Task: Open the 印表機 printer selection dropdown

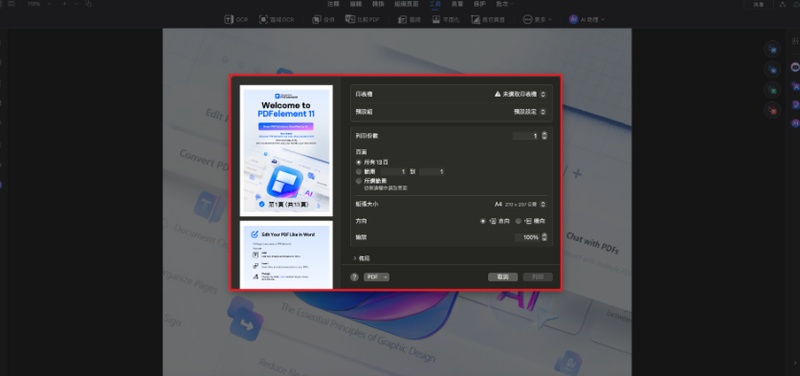Action: click(520, 94)
